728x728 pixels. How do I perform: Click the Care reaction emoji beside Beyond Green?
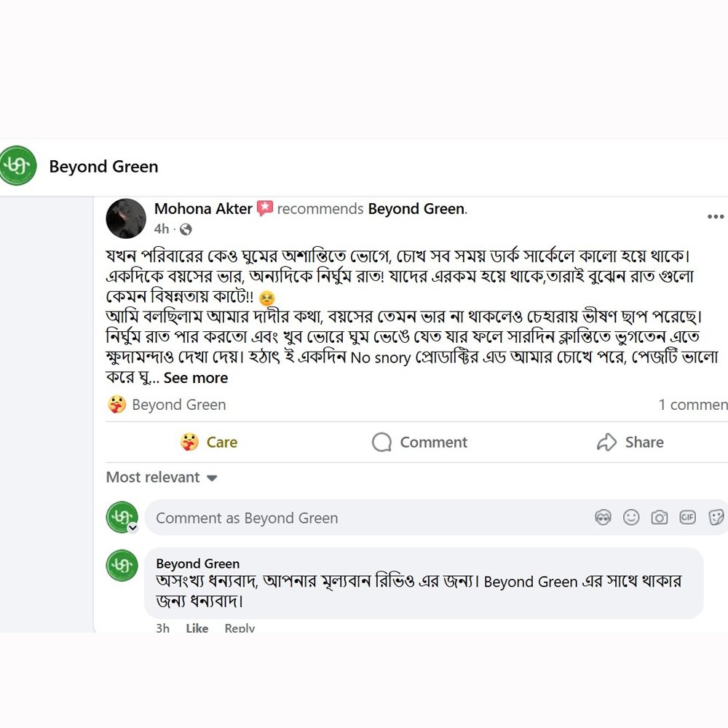click(x=116, y=405)
